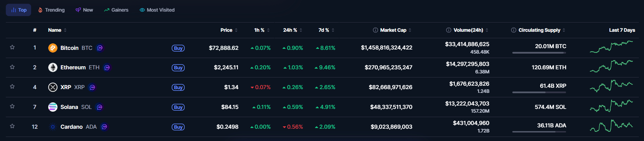
Task: Sort the table by Price column
Action: click(x=228, y=30)
